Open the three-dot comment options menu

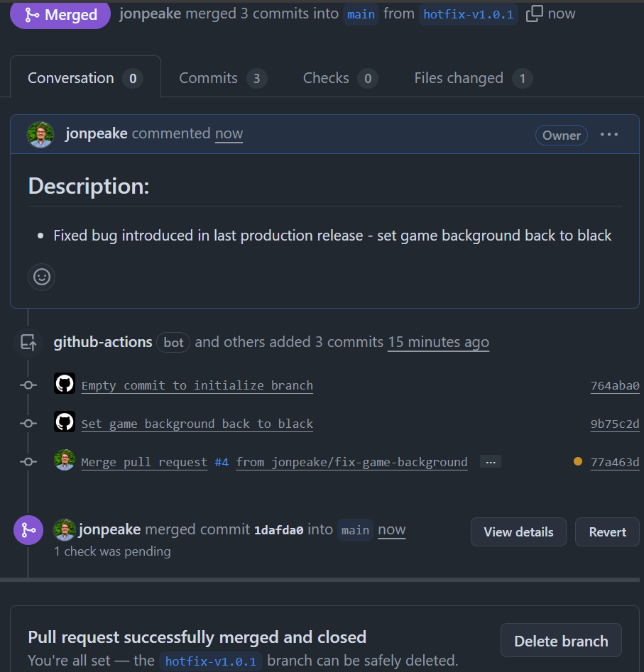coord(608,135)
